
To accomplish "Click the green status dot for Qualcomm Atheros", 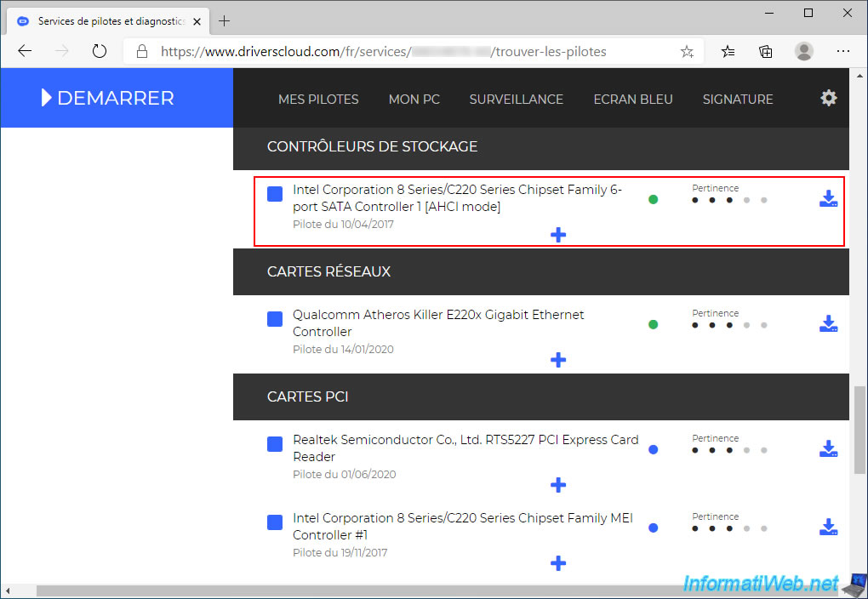I will 654,324.
